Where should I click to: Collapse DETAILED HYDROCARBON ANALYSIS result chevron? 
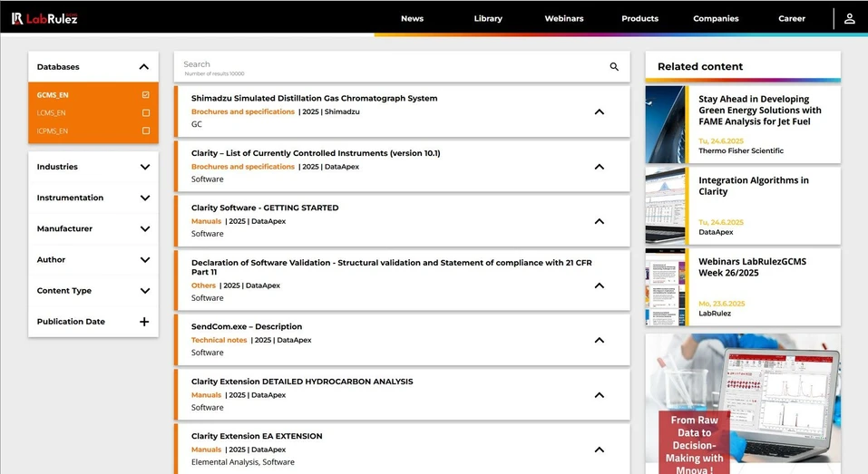(x=599, y=395)
